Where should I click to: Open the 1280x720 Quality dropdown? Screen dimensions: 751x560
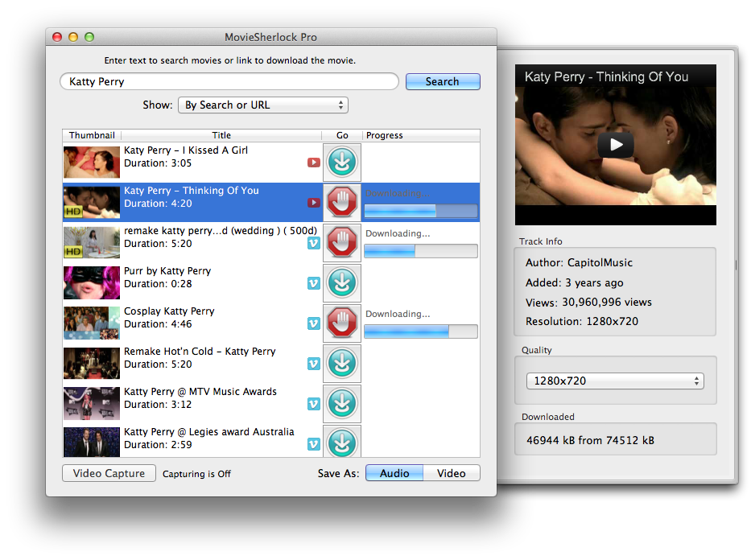tap(615, 381)
